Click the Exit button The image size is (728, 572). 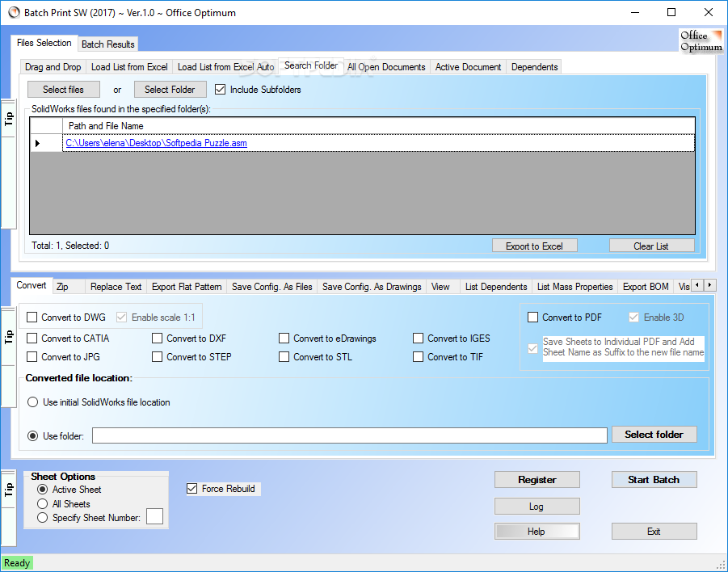[x=654, y=532]
